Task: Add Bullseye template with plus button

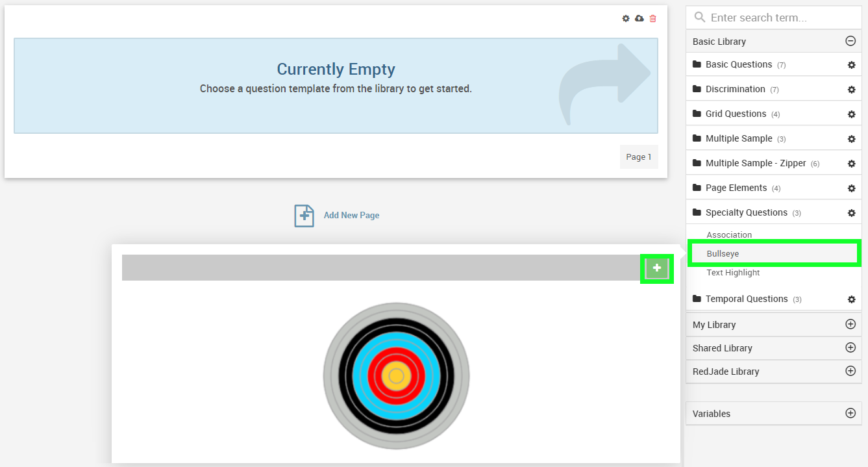Action: click(657, 268)
